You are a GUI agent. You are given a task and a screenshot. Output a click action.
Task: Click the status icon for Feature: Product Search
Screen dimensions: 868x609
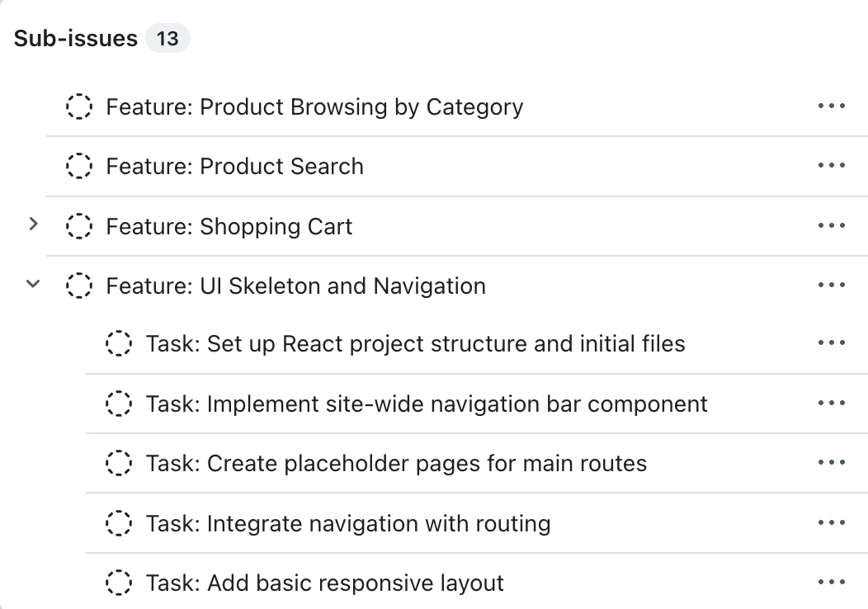point(79,166)
